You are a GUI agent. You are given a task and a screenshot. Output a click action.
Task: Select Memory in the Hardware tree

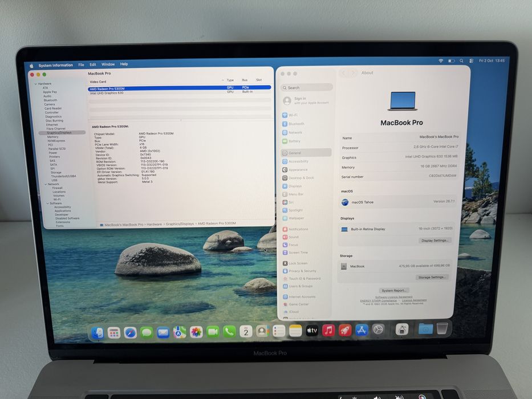point(52,137)
